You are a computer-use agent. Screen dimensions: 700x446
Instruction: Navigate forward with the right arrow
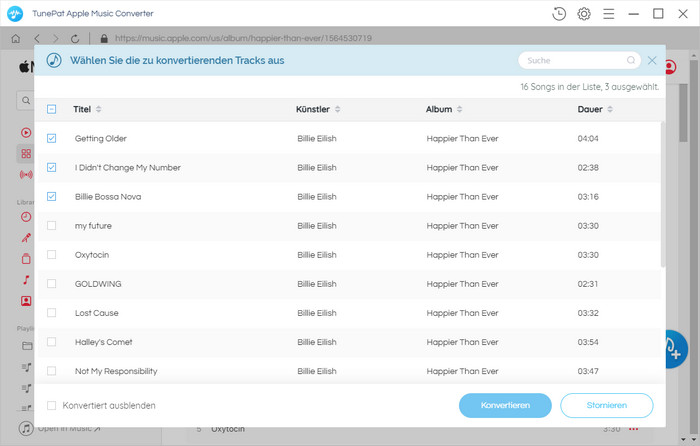click(56, 38)
